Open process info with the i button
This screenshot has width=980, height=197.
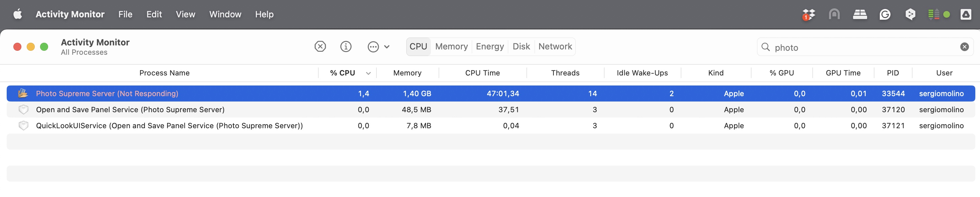tap(346, 47)
